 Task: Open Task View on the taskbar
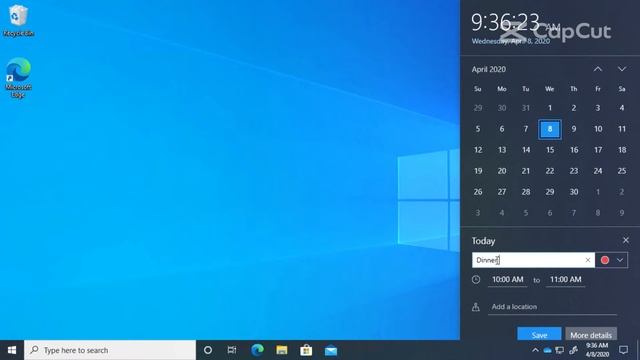pos(232,350)
